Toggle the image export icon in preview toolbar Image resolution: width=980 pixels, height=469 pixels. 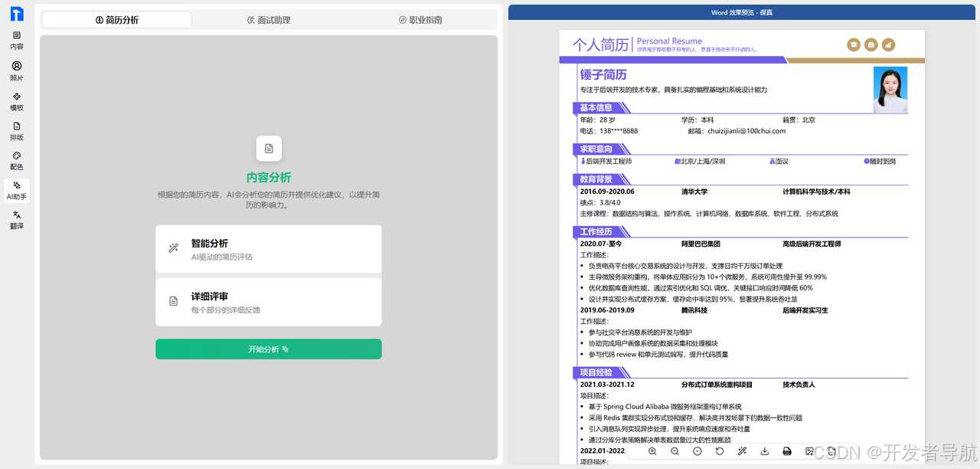pos(810,451)
